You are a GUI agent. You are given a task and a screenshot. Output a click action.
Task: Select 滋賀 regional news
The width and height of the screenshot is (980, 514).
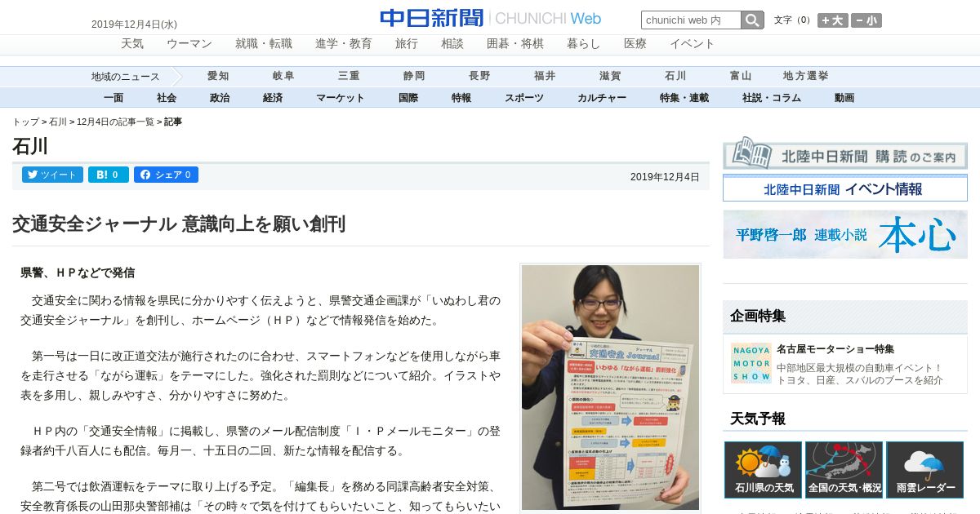(x=610, y=76)
